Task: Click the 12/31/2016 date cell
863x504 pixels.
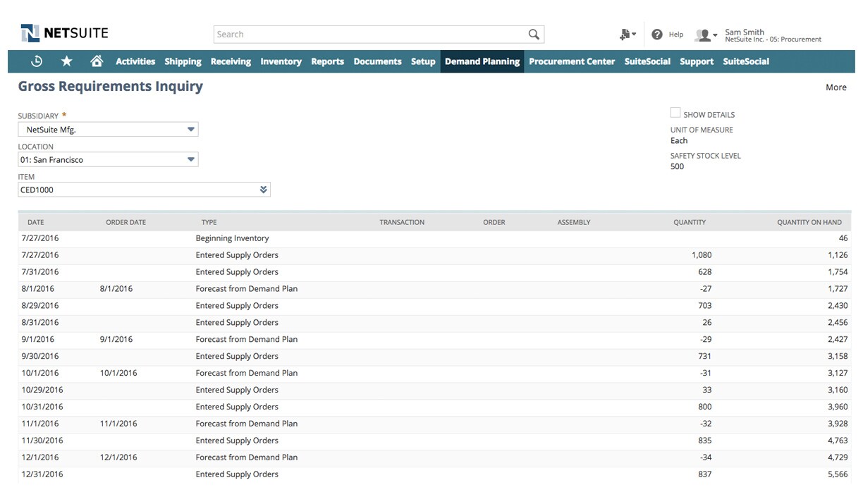Action: (x=42, y=474)
